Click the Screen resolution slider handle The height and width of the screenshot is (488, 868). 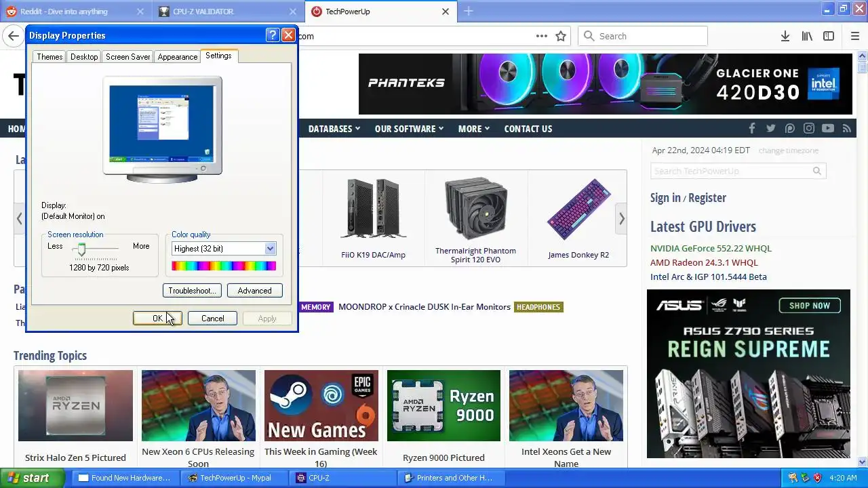81,249
